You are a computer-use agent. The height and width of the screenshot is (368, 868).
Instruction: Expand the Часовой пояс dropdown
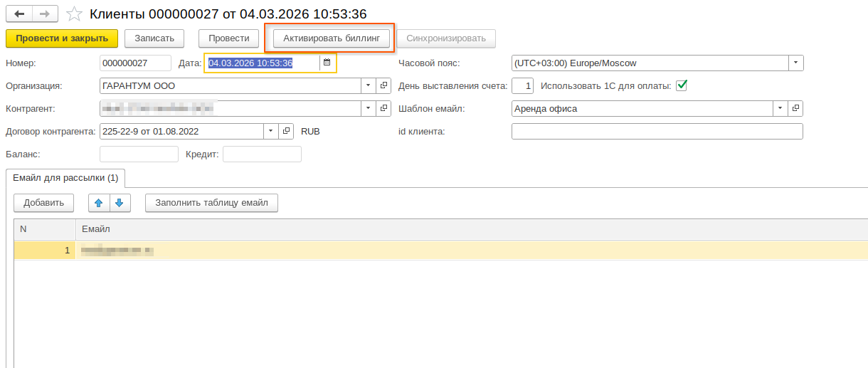point(795,63)
